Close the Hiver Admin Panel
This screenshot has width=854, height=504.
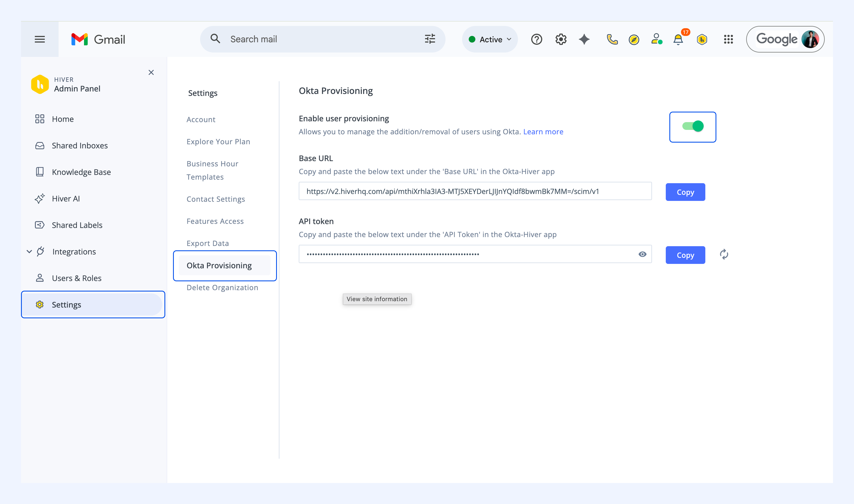tap(151, 72)
